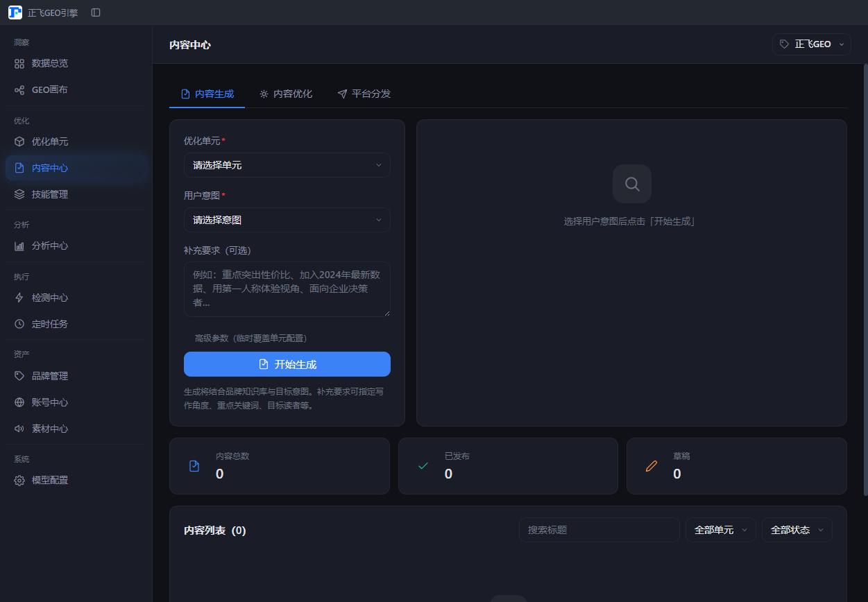
Task: Click the 补充要求 text area
Action: tap(287, 289)
